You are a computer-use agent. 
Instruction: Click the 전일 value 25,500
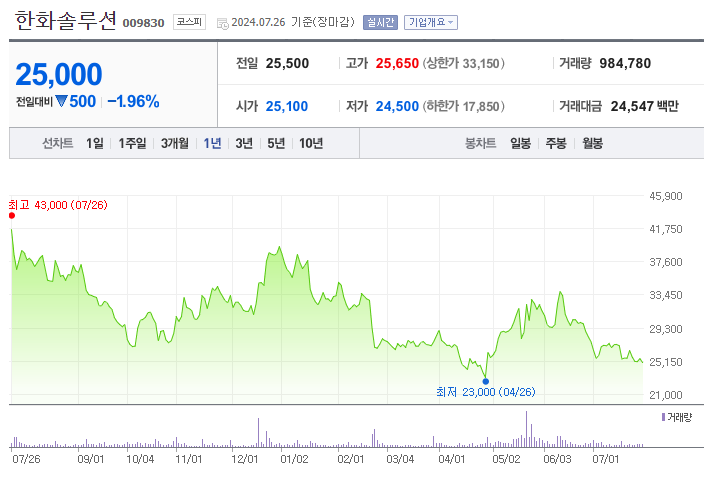click(x=287, y=63)
